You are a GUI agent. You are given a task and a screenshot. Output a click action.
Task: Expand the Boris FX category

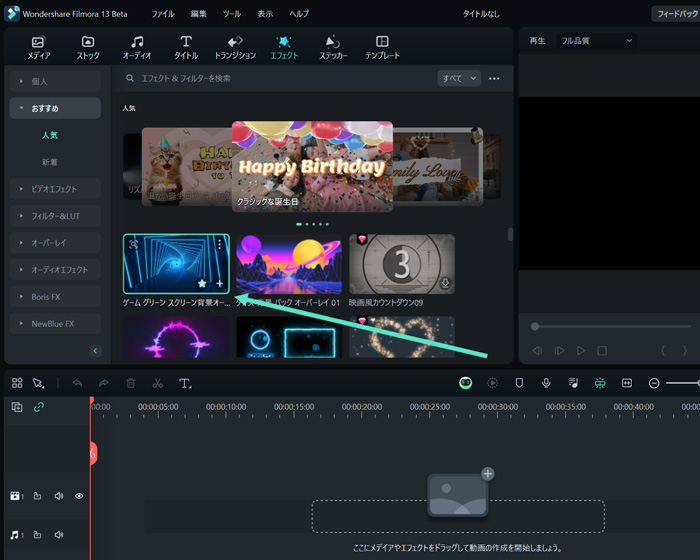[x=55, y=297]
